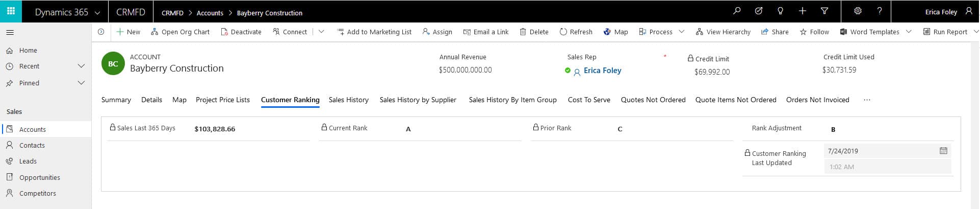The image size is (980, 209).
Task: Switch to the Summary tab
Action: (x=116, y=100)
